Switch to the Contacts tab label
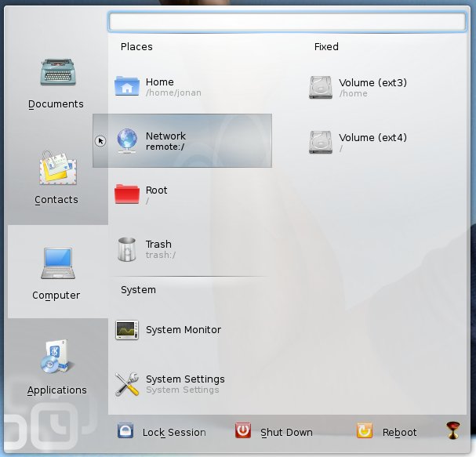The height and width of the screenshot is (457, 476). (56, 200)
